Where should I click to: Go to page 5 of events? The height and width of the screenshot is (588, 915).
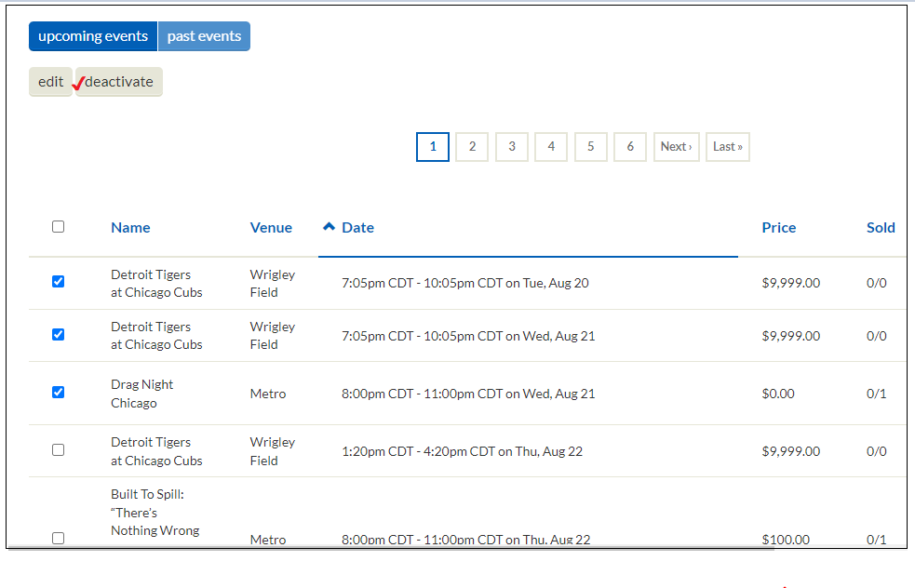point(590,147)
